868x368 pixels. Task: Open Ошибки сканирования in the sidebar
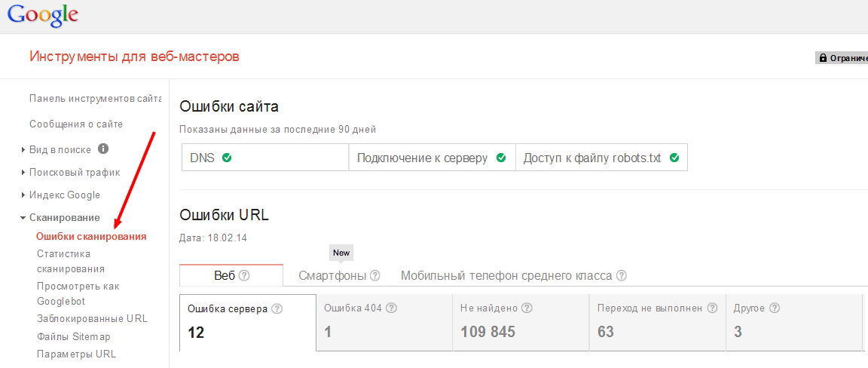point(91,237)
